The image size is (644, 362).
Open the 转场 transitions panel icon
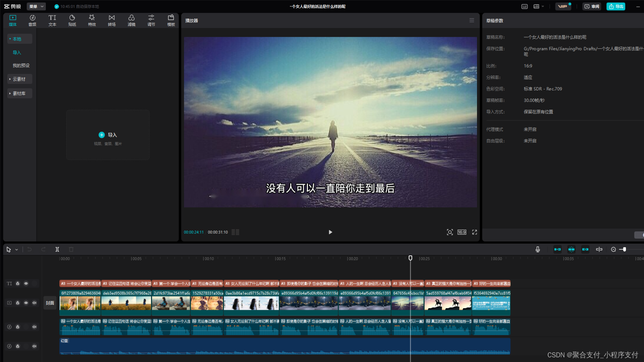(112, 20)
